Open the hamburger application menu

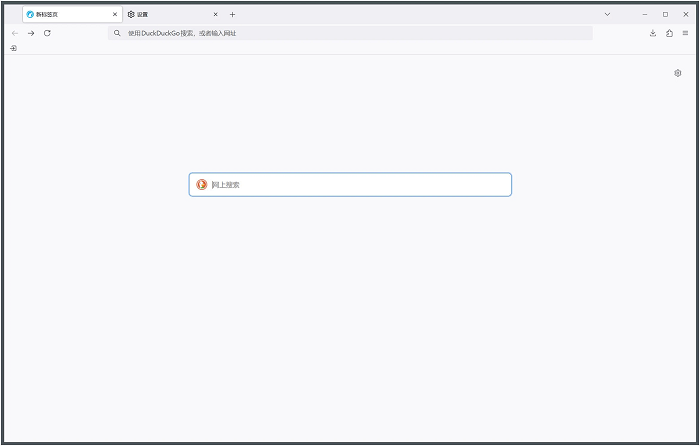click(x=685, y=33)
